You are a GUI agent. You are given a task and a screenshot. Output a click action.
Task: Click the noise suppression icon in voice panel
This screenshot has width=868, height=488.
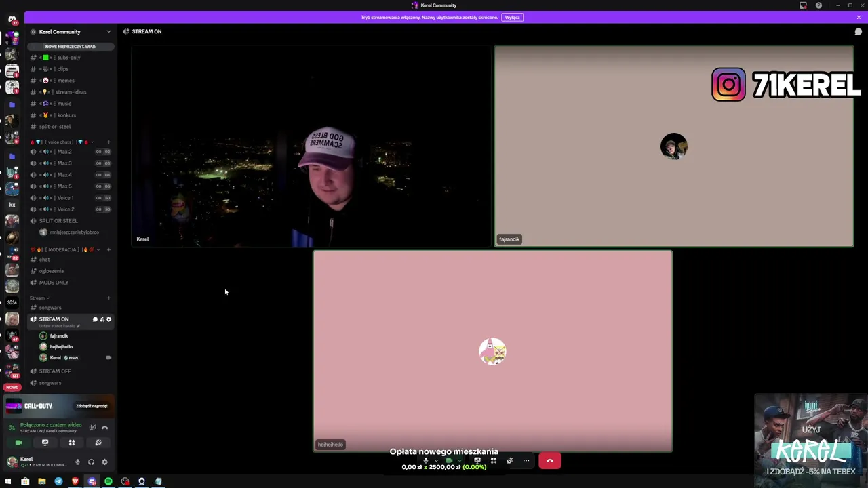coord(92,428)
